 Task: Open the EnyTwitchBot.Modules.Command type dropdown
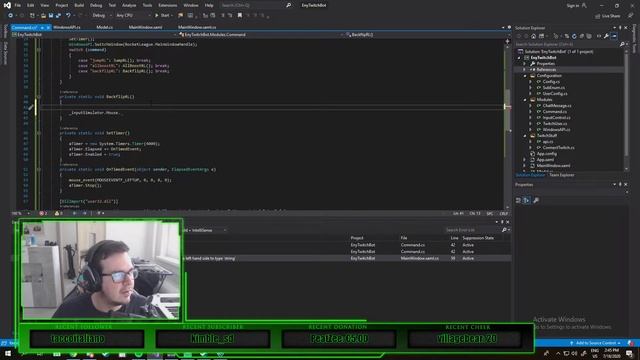click(261, 35)
